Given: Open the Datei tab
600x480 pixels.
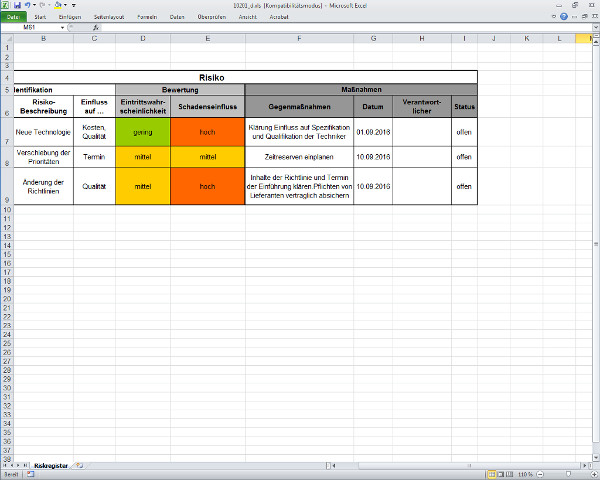Looking at the screenshot, I should tap(13, 17).
